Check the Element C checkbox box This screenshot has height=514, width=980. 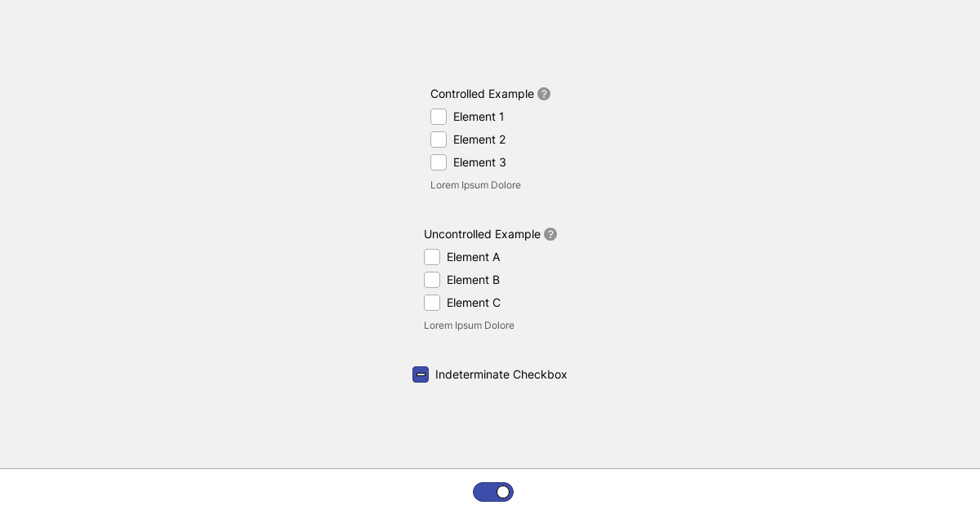point(432,303)
